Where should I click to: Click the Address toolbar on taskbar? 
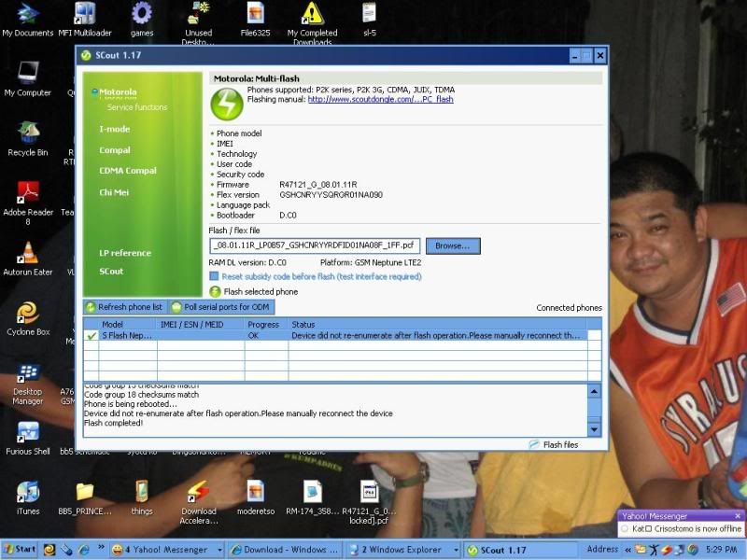click(x=602, y=550)
